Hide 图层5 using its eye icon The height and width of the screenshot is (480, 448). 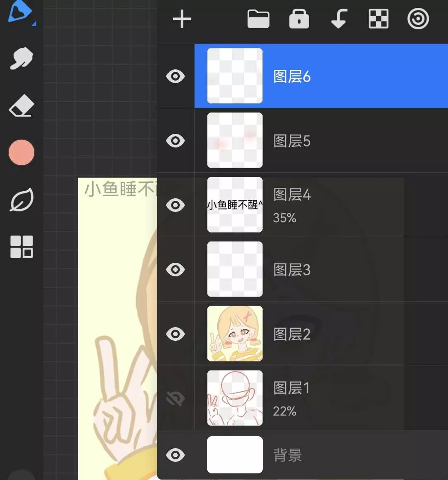[x=175, y=141]
